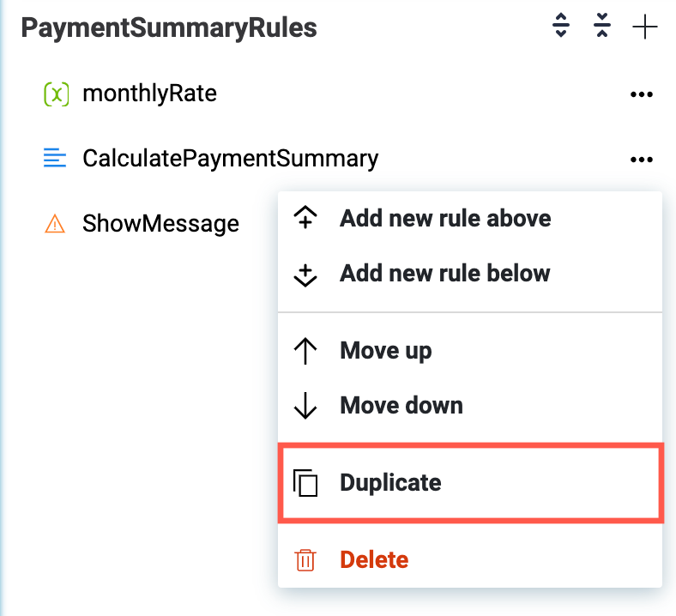Choose Move up from context menu
Image resolution: width=676 pixels, height=616 pixels.
pyautogui.click(x=385, y=351)
